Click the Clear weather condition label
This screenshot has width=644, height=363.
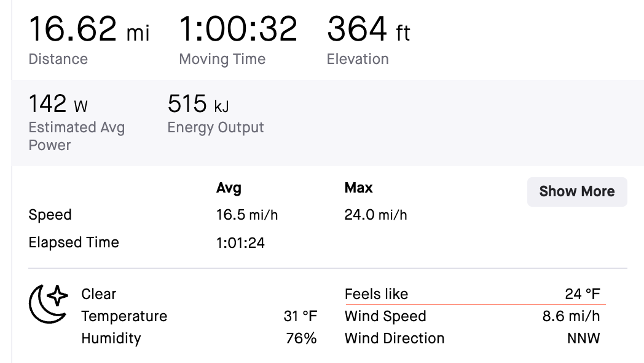98,293
